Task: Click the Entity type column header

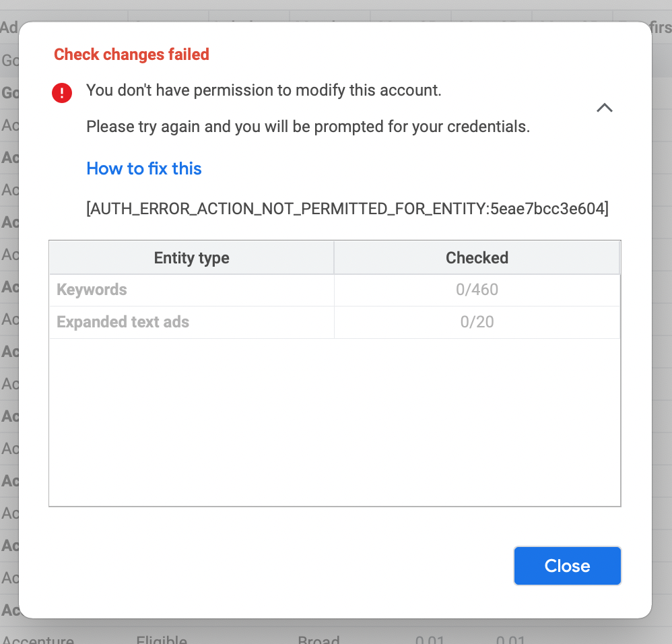Action: 191,258
